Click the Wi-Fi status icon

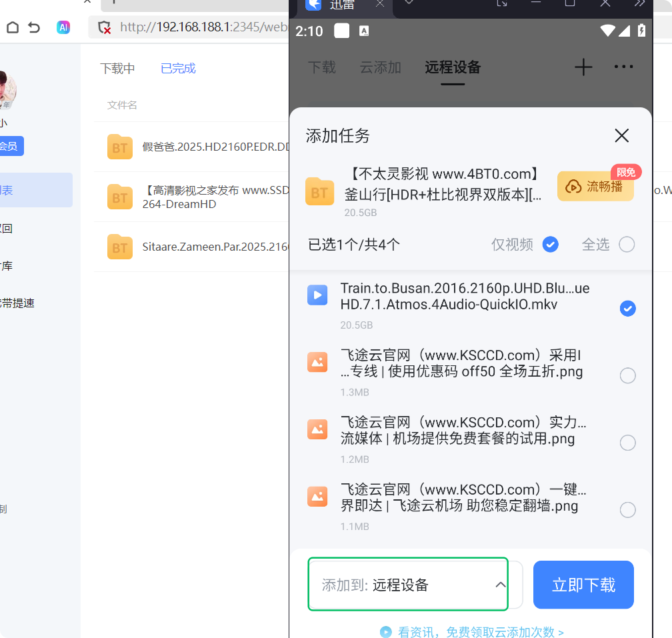click(608, 31)
